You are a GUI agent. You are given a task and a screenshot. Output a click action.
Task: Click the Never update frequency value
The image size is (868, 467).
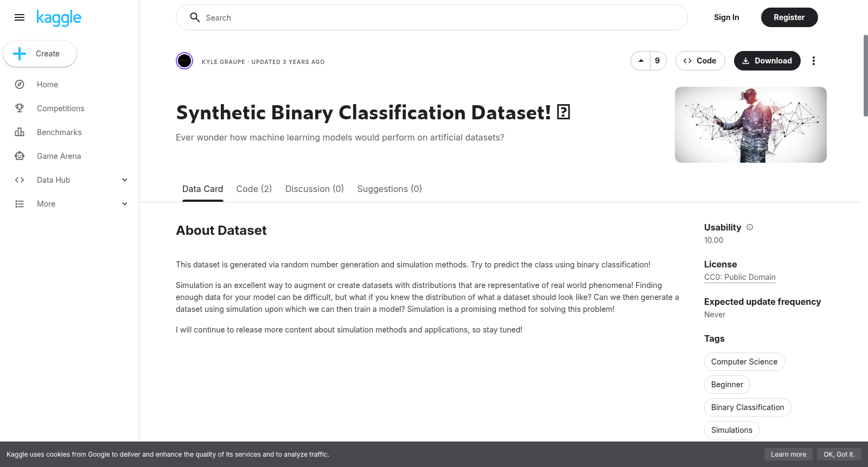pos(715,315)
